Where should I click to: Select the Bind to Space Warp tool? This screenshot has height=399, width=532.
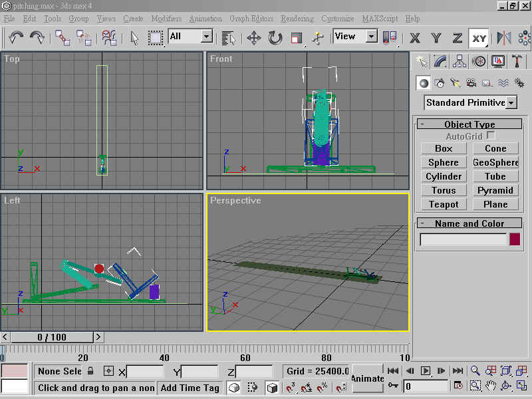109,38
